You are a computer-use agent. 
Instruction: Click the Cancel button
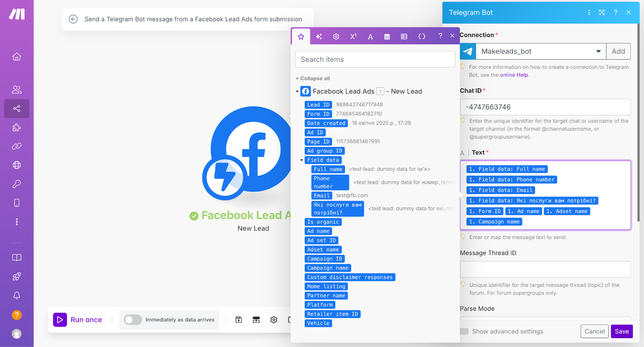pos(594,331)
